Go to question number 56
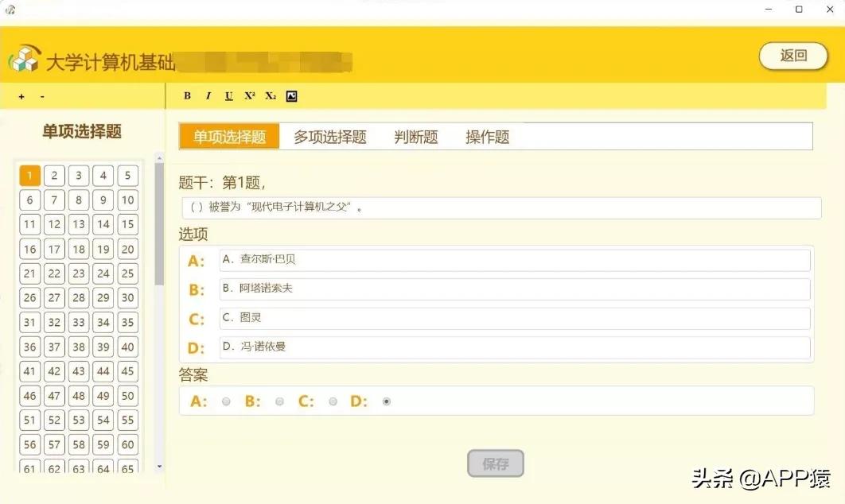The image size is (845, 504). tap(29, 444)
